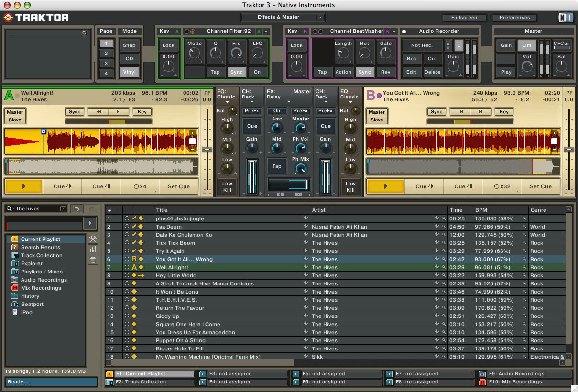This screenshot has width=578, height=392.
Task: Select Page 4
Action: [x=106, y=74]
